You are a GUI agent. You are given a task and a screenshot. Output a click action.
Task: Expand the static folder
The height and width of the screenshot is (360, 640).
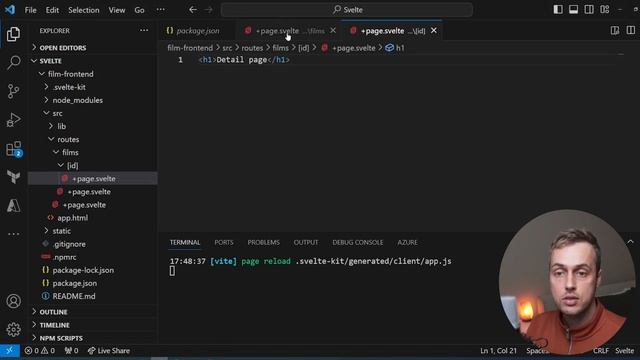[x=93, y=231]
